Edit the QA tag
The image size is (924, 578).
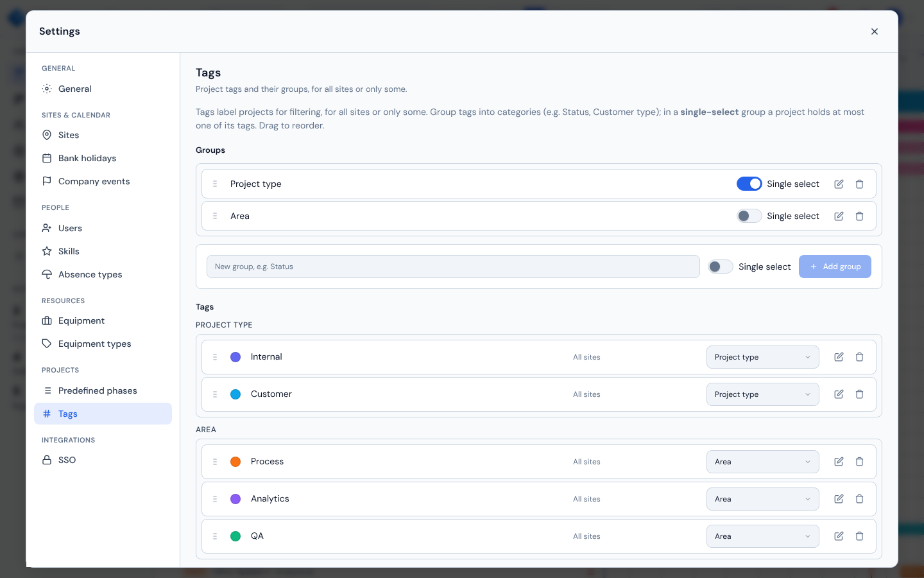pos(839,536)
